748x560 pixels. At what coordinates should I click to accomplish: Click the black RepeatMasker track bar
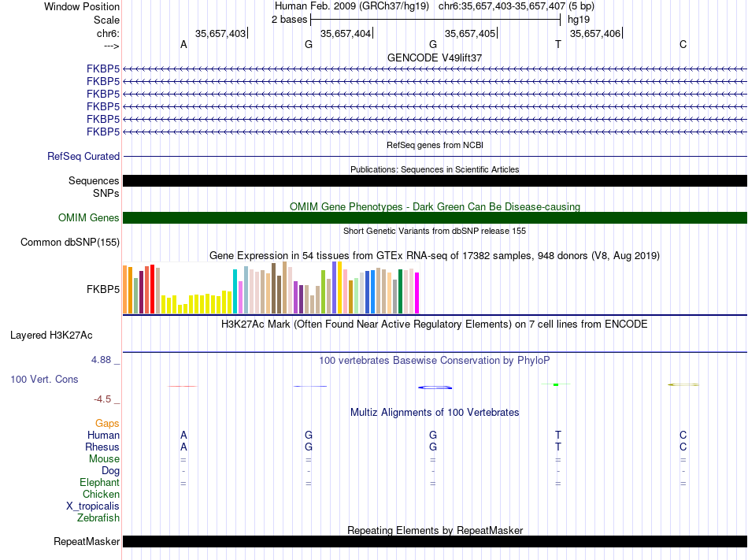click(x=435, y=541)
